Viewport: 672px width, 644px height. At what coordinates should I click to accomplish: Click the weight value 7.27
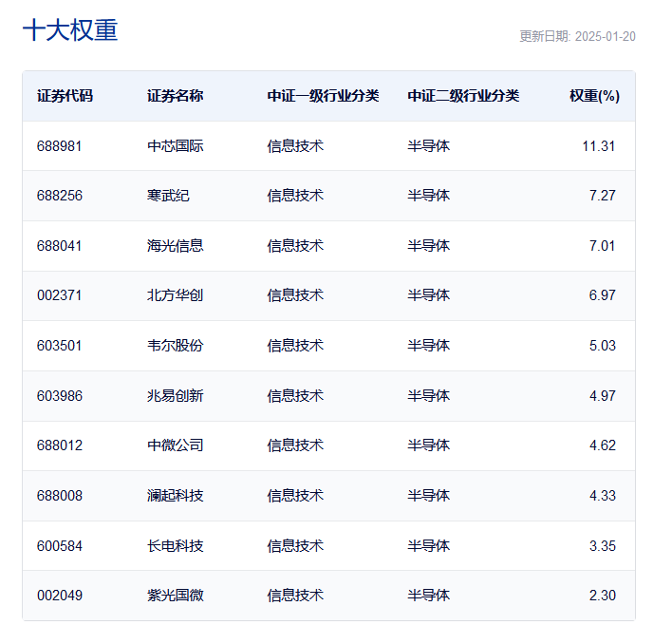pos(602,196)
